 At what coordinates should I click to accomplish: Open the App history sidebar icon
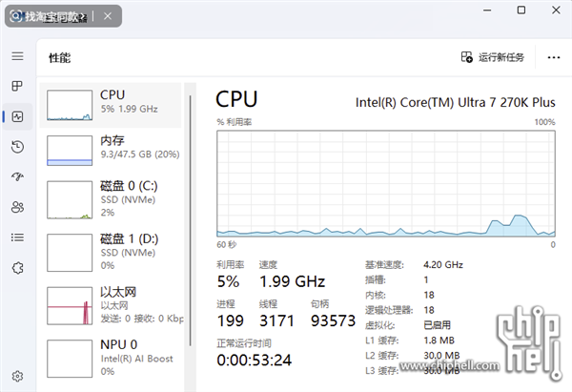click(17, 147)
